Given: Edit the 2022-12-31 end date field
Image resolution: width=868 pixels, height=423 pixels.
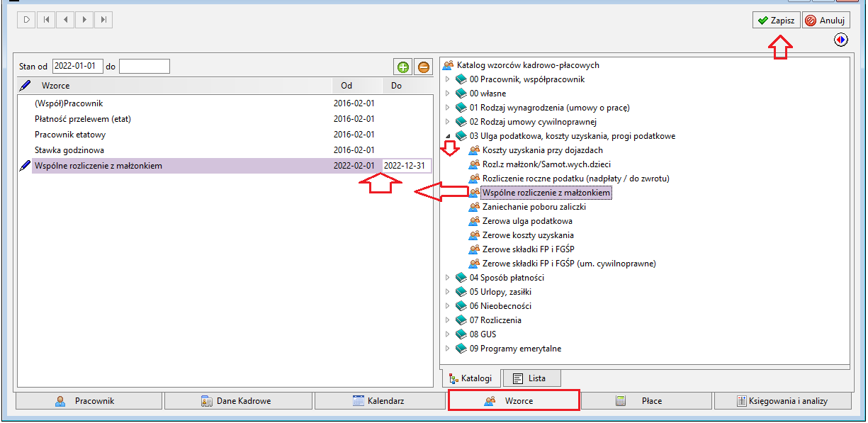Looking at the screenshot, I should (407, 166).
